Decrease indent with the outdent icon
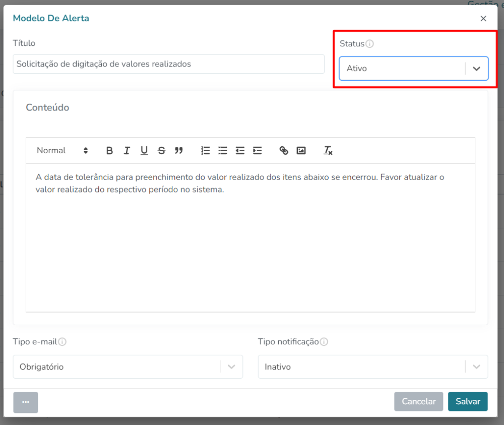Viewport: 504px width, 425px height. point(240,150)
